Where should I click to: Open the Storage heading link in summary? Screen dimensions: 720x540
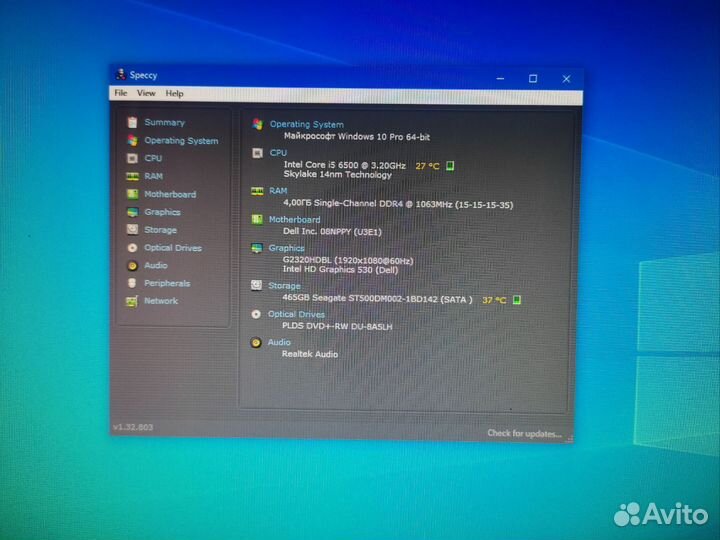tap(284, 286)
